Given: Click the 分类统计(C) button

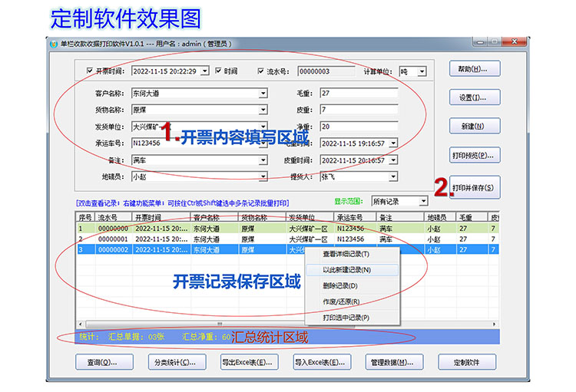Looking at the screenshot, I should click(x=177, y=362).
